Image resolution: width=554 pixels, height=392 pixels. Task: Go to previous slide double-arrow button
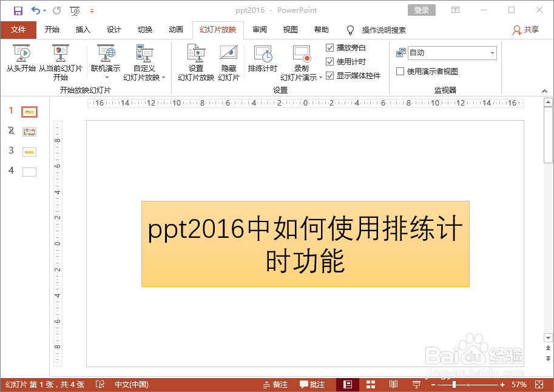coord(548,348)
